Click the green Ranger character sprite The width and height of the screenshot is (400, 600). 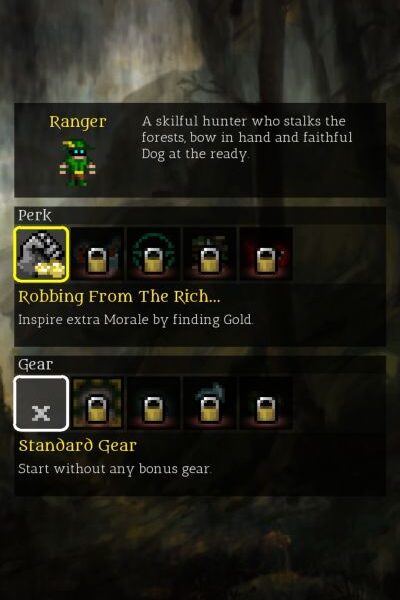[x=78, y=163]
